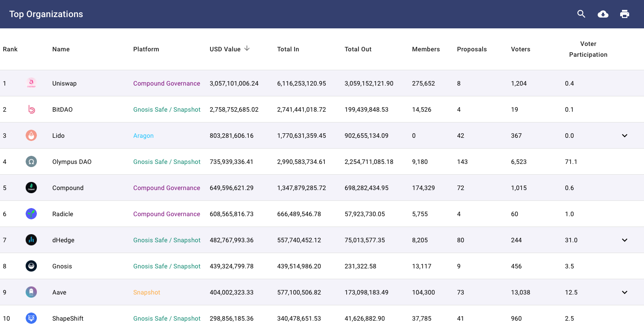Click the Radicle logo icon
The height and width of the screenshot is (331, 644).
(31, 214)
